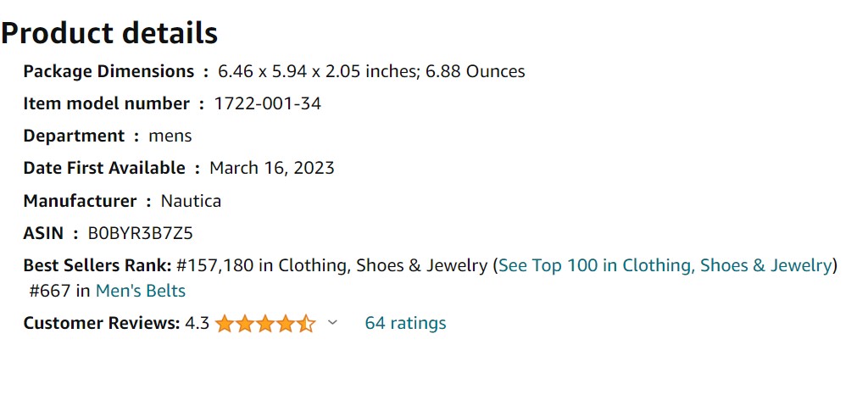
Task: Click the third rating star
Action: [x=265, y=323]
